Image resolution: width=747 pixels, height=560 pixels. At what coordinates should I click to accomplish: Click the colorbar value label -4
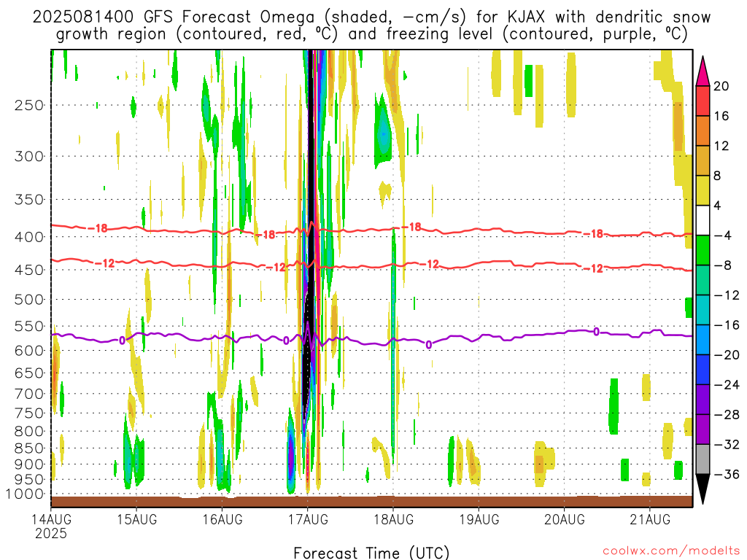(722, 236)
